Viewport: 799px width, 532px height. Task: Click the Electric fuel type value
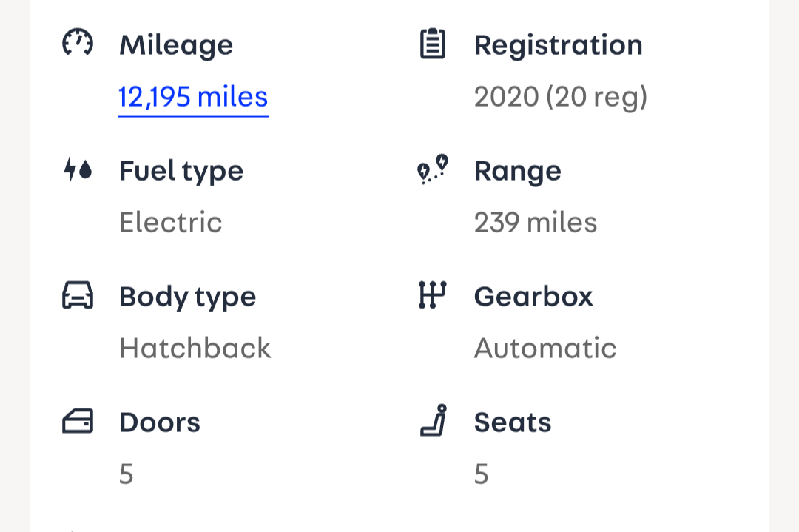pyautogui.click(x=171, y=223)
